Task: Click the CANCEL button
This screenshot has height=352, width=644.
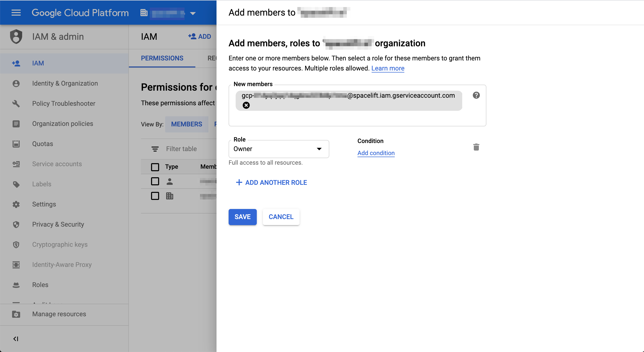Action: (281, 217)
